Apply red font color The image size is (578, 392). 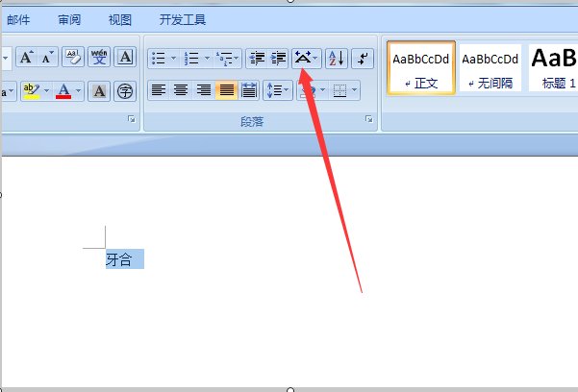click(63, 91)
